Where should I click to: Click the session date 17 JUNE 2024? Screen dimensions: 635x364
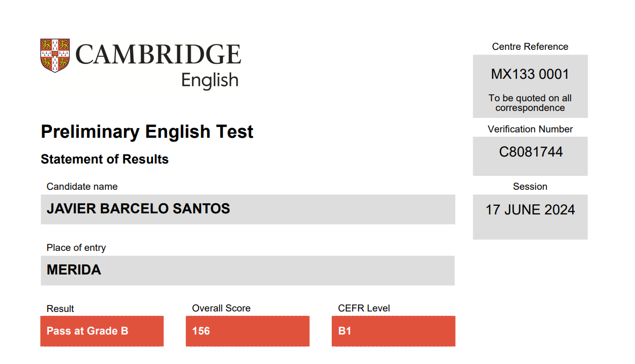[x=530, y=210]
